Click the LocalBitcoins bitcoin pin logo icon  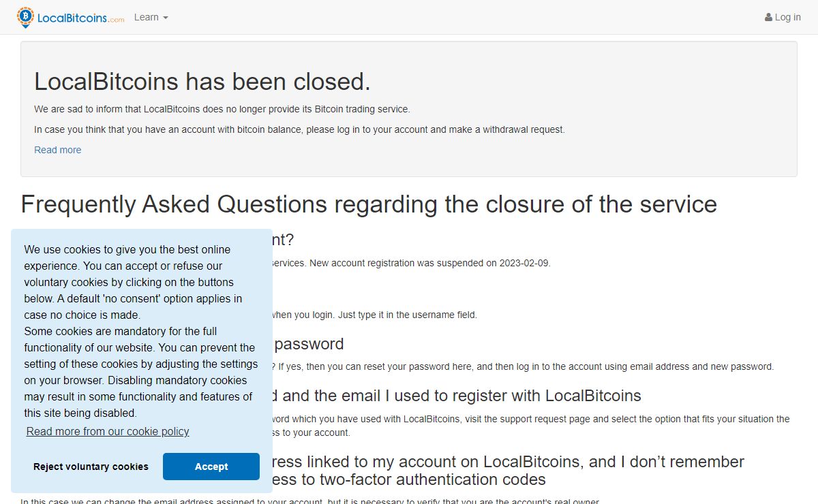tap(26, 17)
